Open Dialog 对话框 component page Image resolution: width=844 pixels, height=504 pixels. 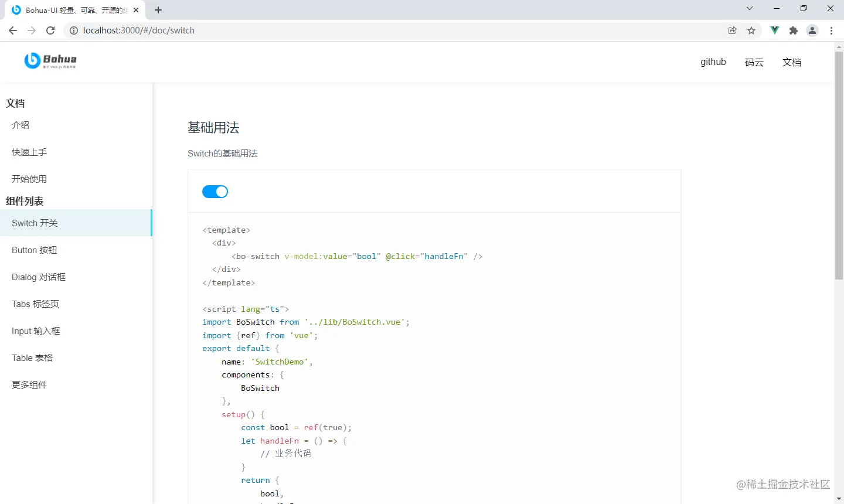[x=76, y=277]
